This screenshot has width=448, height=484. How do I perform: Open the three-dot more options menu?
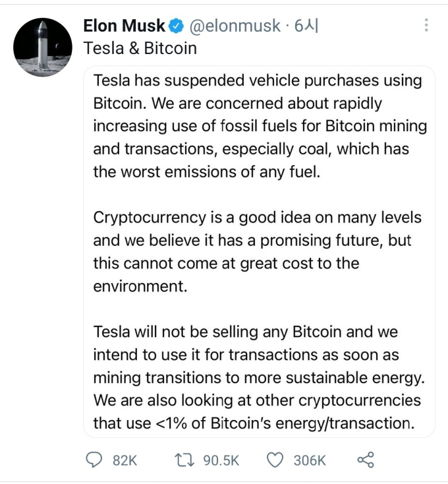point(426,25)
